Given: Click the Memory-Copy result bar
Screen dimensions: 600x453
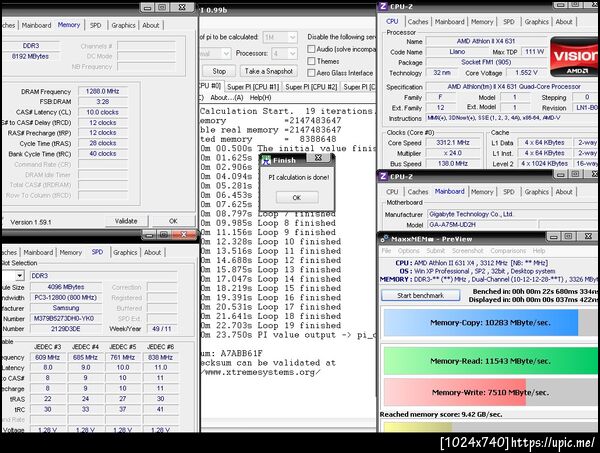Looking at the screenshot, I should coord(491,323).
